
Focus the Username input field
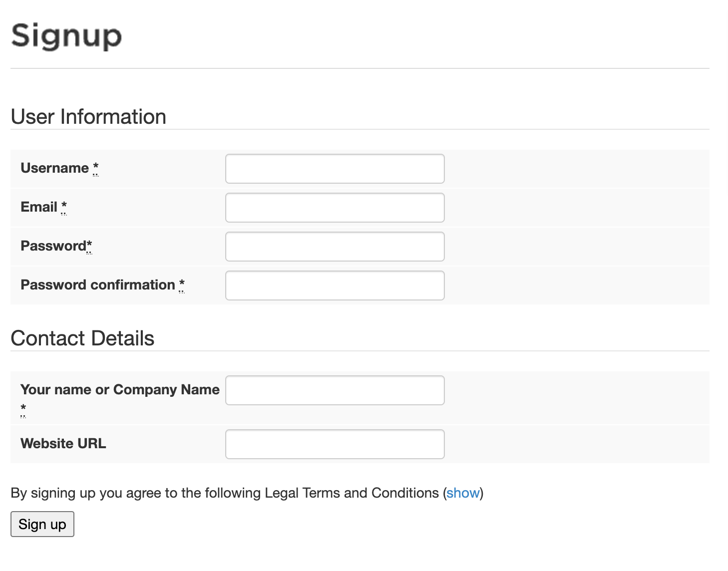[x=335, y=169]
